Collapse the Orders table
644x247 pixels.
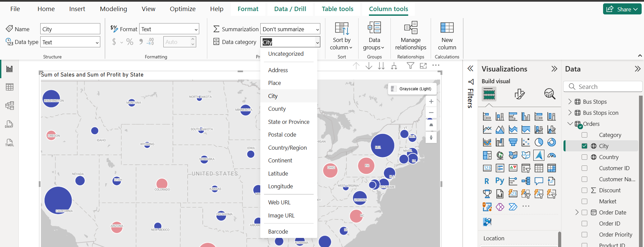tap(570, 124)
